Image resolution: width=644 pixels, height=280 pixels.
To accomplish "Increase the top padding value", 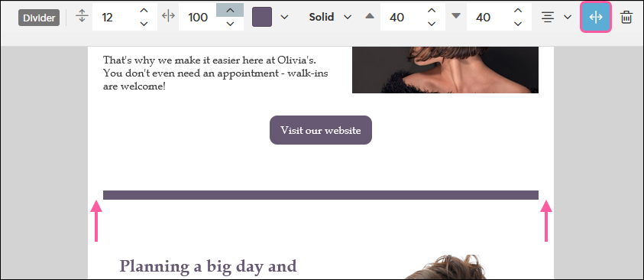I will [x=432, y=10].
